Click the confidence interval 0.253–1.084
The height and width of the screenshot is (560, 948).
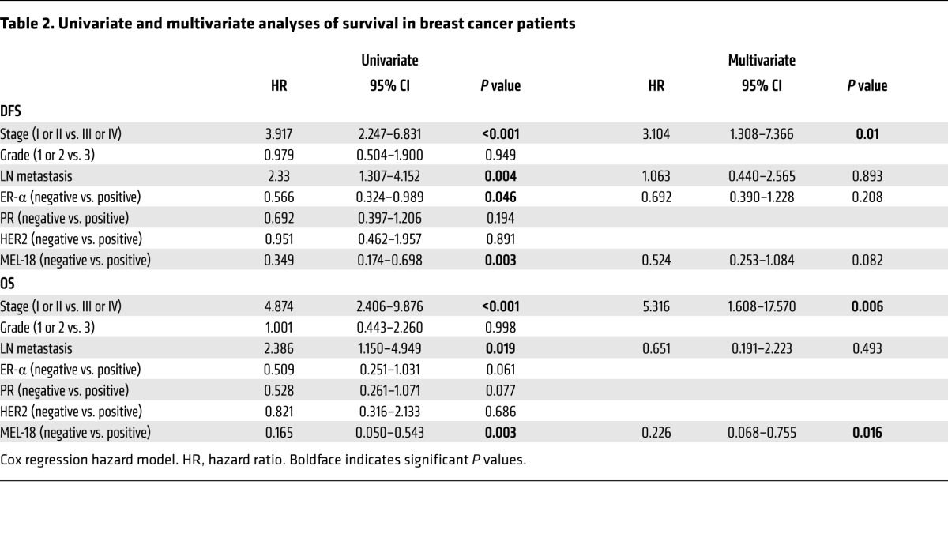[761, 259]
